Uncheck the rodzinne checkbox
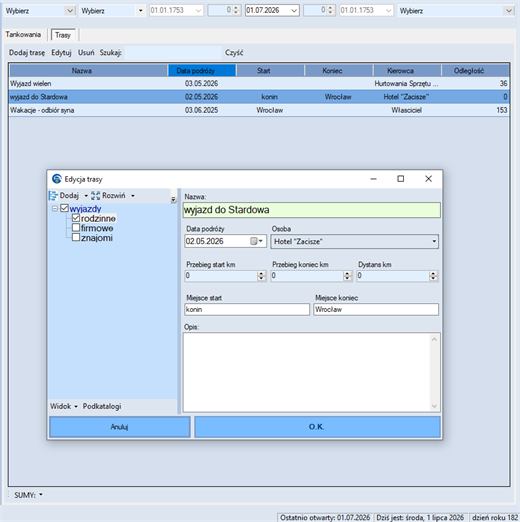 [x=76, y=218]
